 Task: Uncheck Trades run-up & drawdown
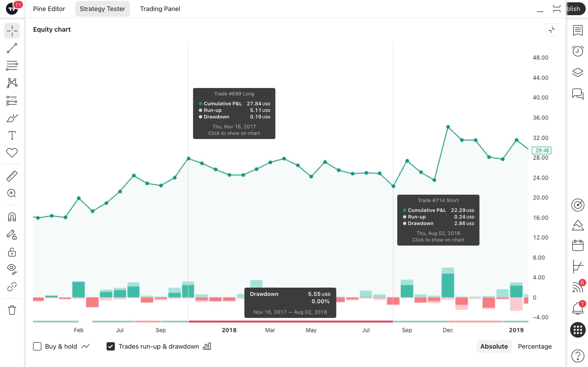[x=110, y=346]
